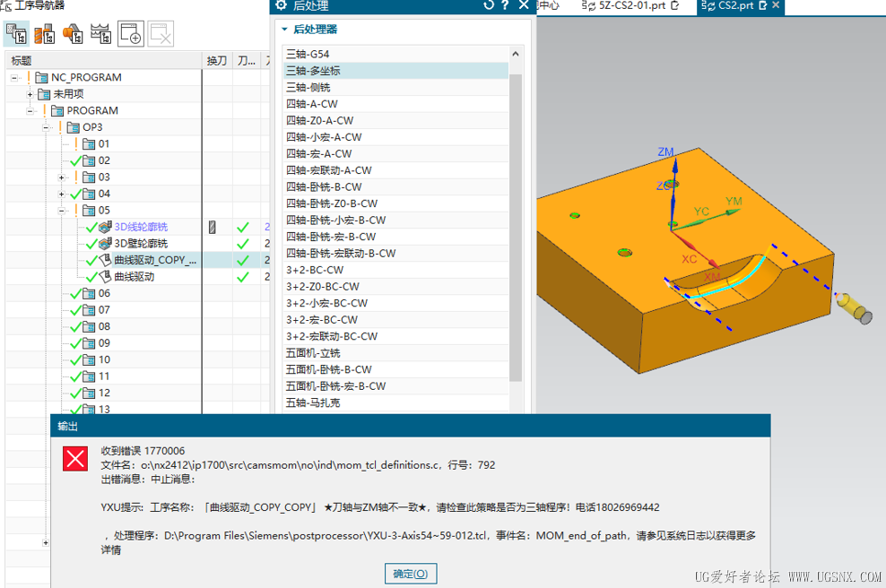886x588 pixels.
Task: Close the CS2.prt tab
Action: [x=776, y=6]
